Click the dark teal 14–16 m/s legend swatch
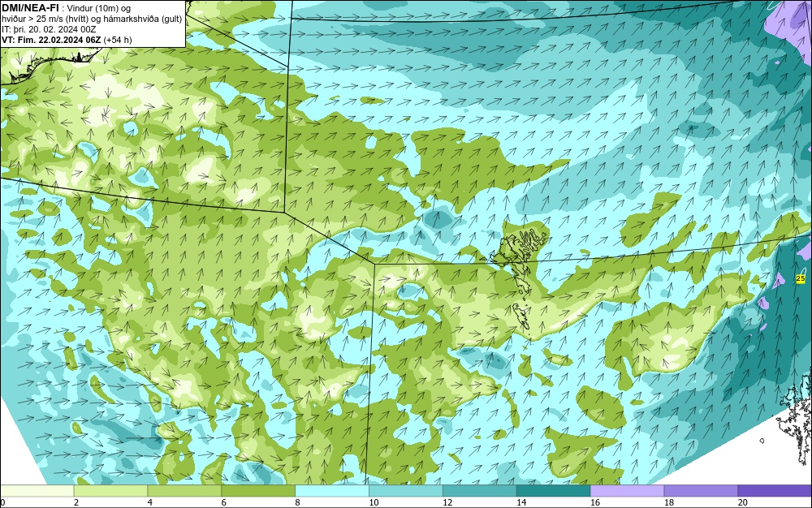The image size is (812, 508). point(554,491)
